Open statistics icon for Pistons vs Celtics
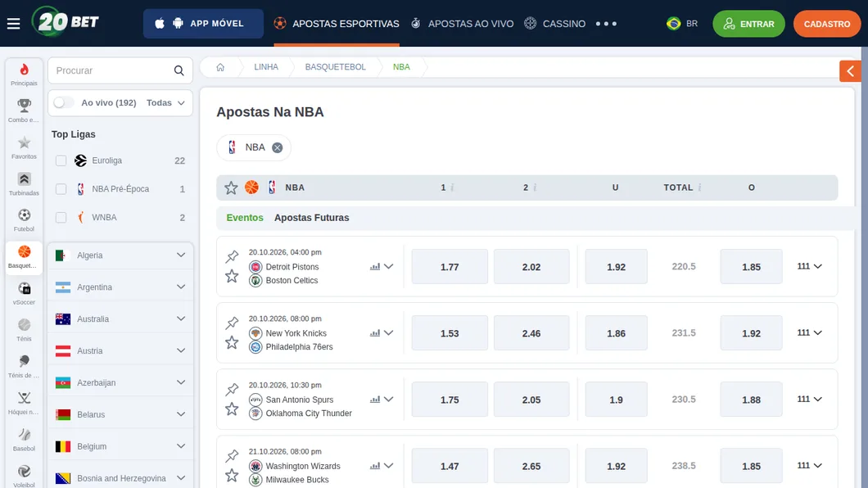The image size is (868, 488). click(x=375, y=267)
